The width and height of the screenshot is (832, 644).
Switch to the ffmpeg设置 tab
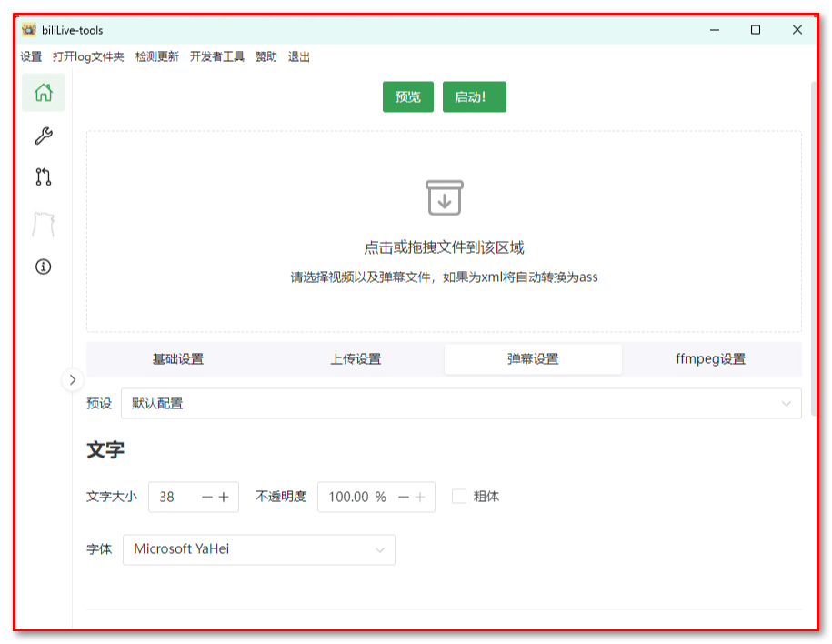point(710,359)
